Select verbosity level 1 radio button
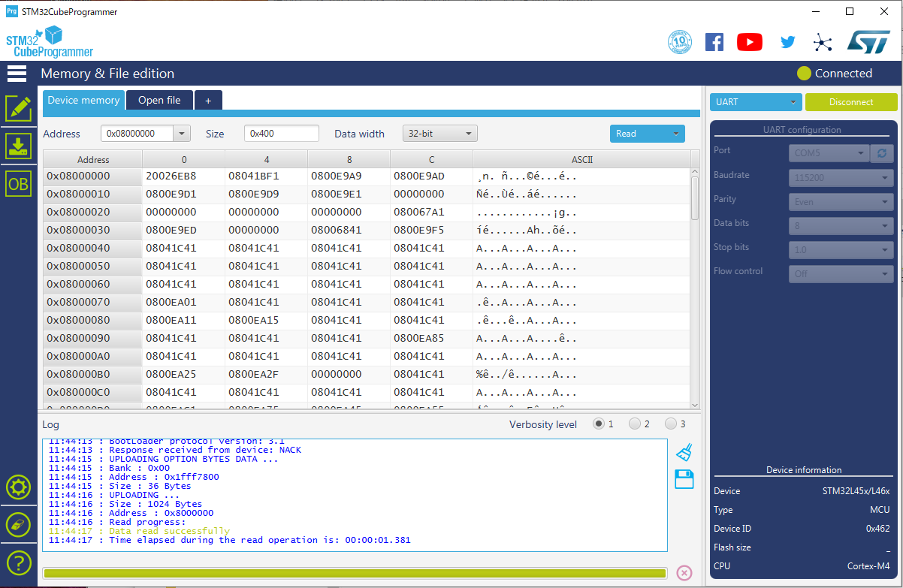Screen dimensions: 903x588 pyautogui.click(x=599, y=424)
